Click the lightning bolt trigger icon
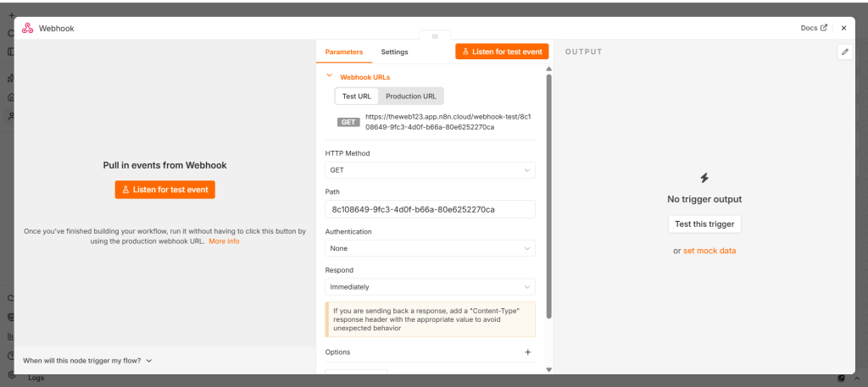This screenshot has height=387, width=868. (x=704, y=178)
